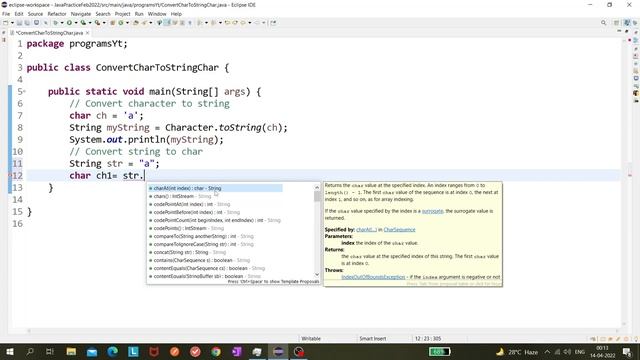Click the Open Perspective icon
This screenshot has height=360, width=640.
coord(617,23)
